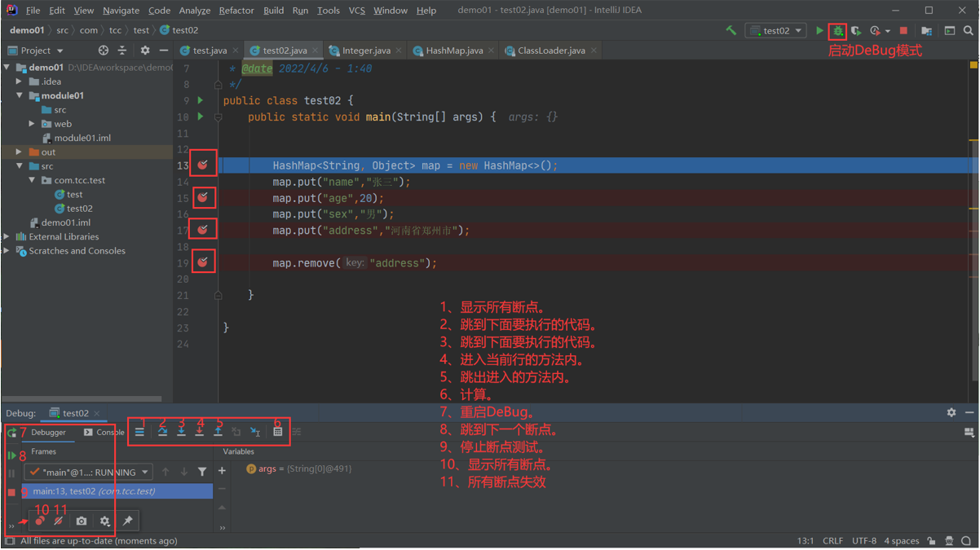Open the Refactor menu
This screenshot has width=980, height=550.
236,11
